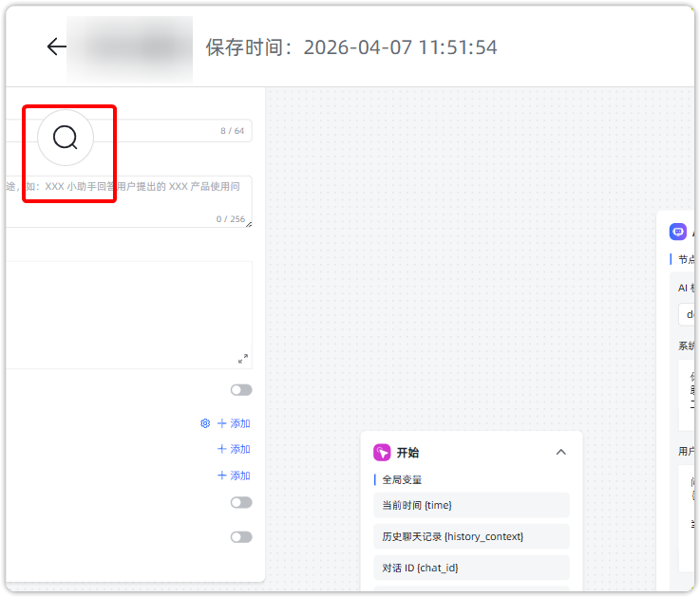Select the 历史聊天记录 {history_context} variable
Viewport: 700px width, 597px height.
[471, 536]
